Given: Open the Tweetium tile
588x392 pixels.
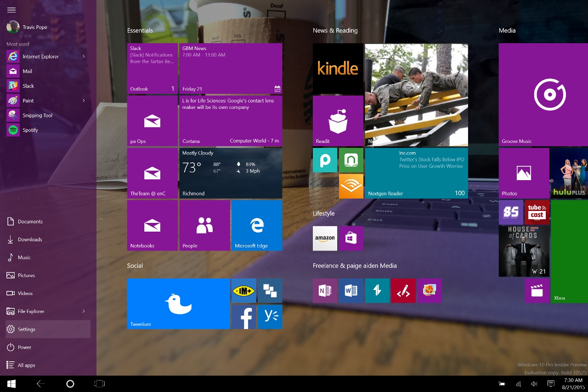Looking at the screenshot, I should [178, 304].
